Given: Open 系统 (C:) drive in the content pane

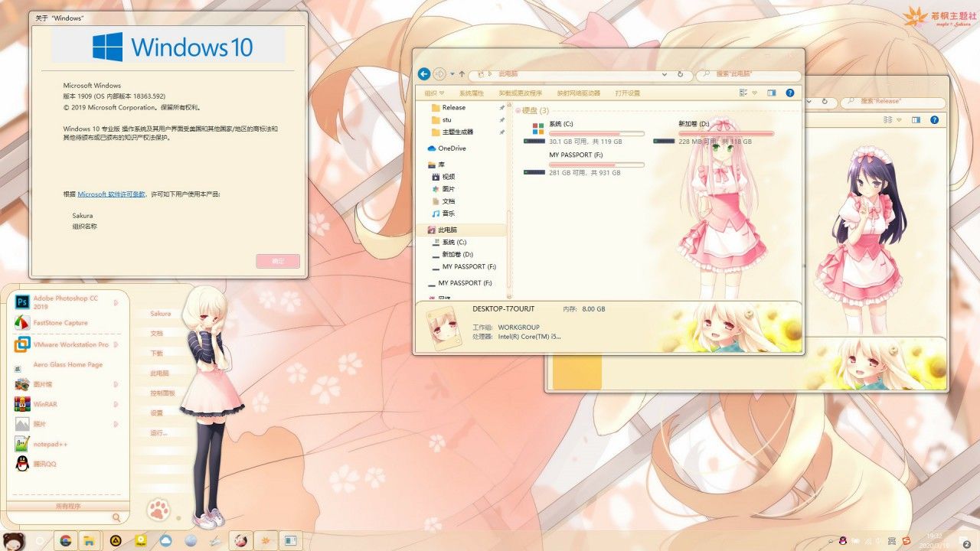Looking at the screenshot, I should pos(583,132).
